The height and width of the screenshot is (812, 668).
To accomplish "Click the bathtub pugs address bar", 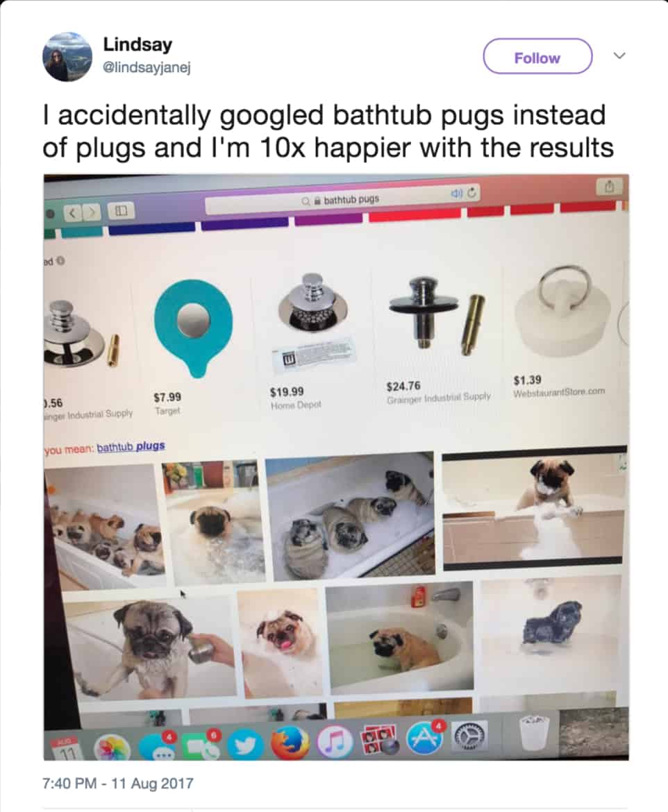I will (342, 200).
